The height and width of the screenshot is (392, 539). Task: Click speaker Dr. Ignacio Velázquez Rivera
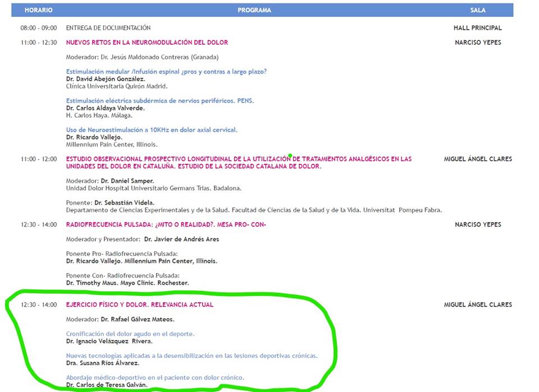tap(109, 341)
